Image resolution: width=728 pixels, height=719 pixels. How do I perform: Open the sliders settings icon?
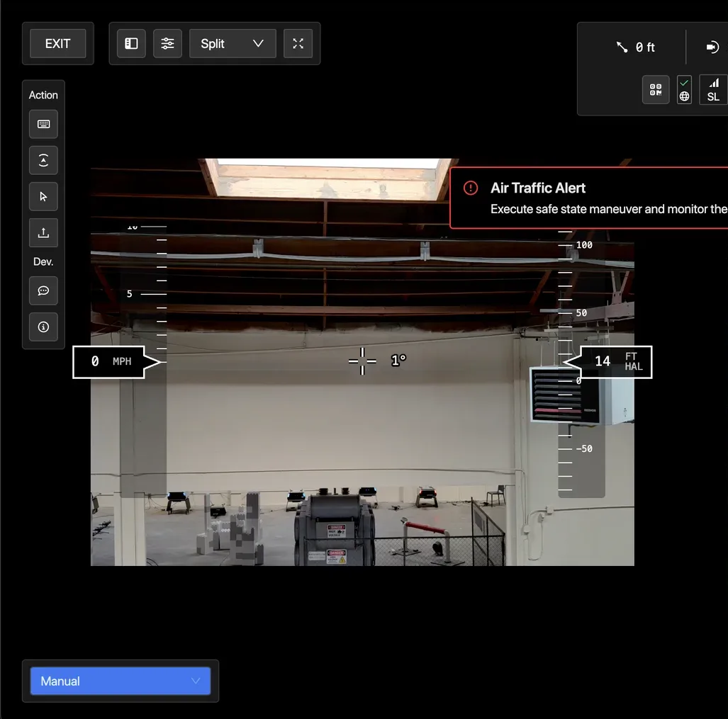pos(167,44)
